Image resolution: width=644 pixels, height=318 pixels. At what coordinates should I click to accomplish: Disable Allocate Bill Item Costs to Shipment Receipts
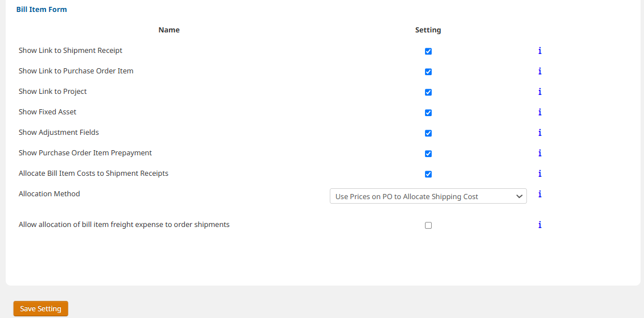click(428, 174)
